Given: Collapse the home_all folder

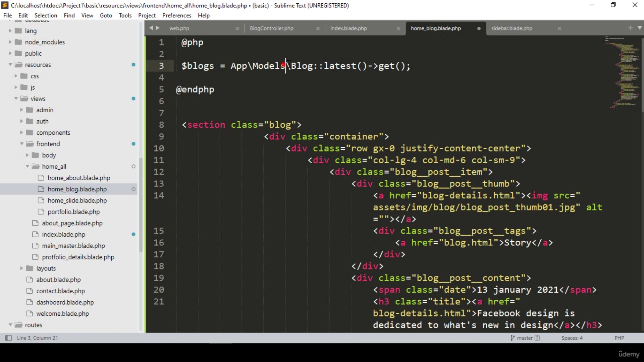Looking at the screenshot, I should pos(28,167).
